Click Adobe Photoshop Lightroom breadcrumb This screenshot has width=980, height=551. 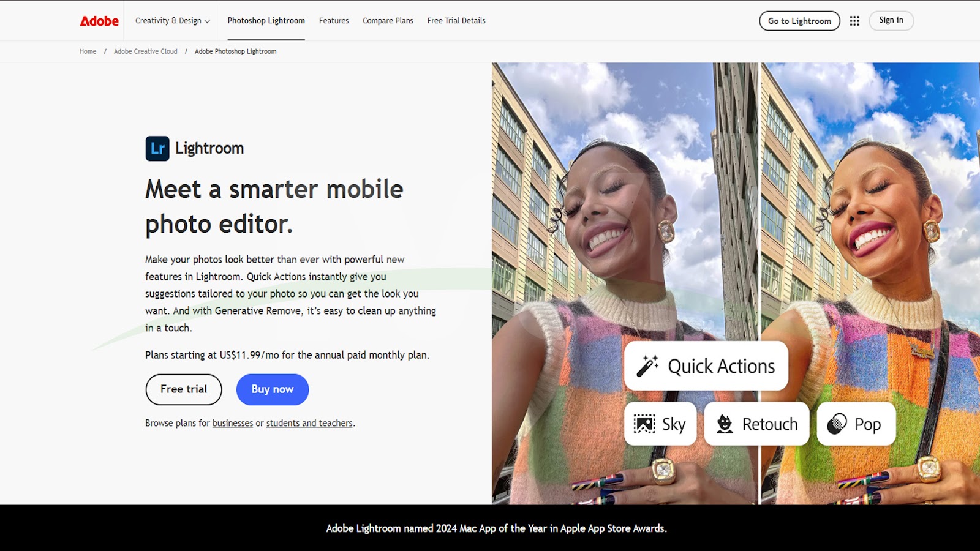click(235, 51)
